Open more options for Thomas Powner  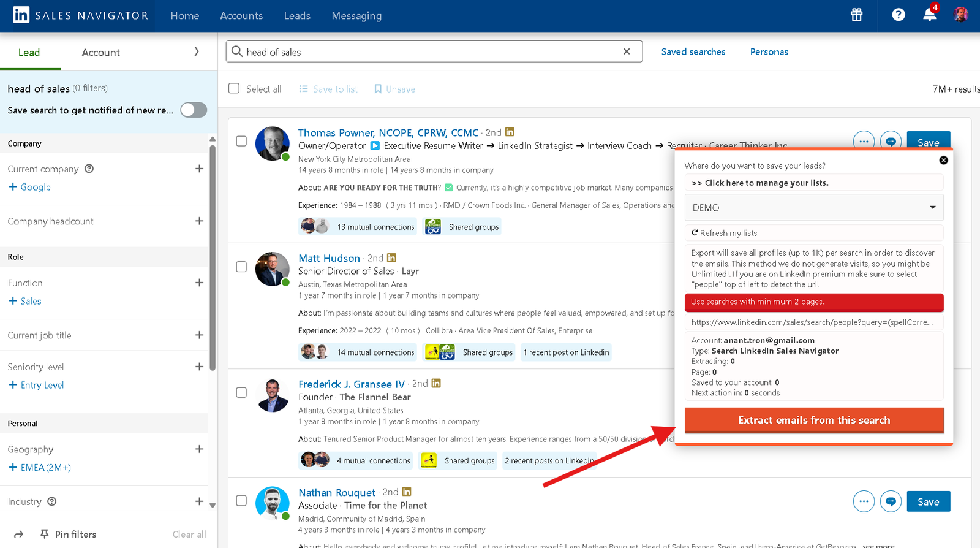(x=864, y=142)
